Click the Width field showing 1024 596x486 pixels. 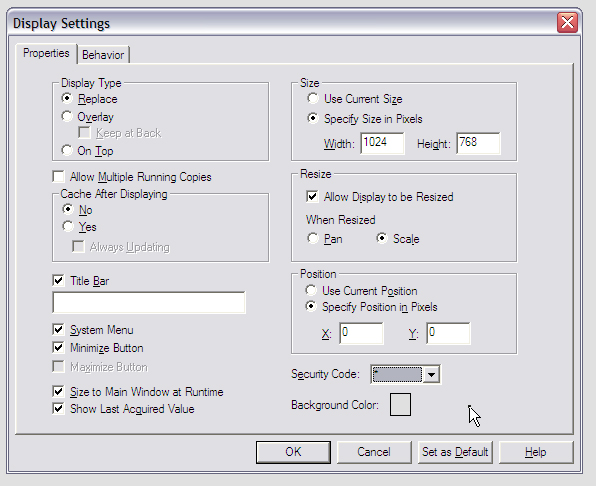(382, 143)
